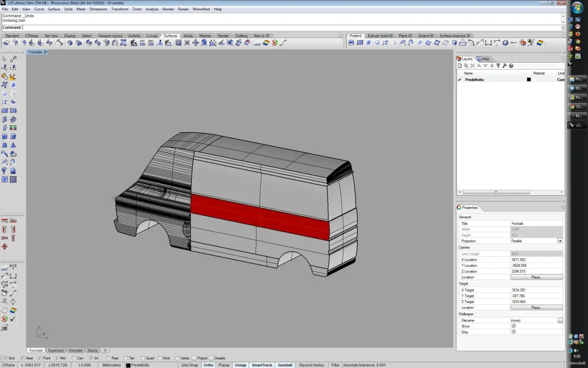This screenshot has height=368, width=588.
Task: Enable the Perp osnap checkbox
Action: 109,358
